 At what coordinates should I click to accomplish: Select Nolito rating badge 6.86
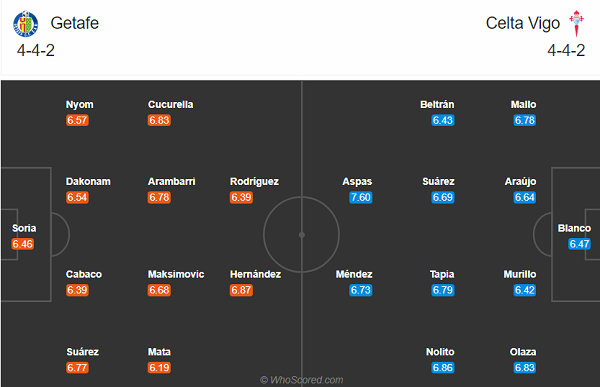click(443, 368)
